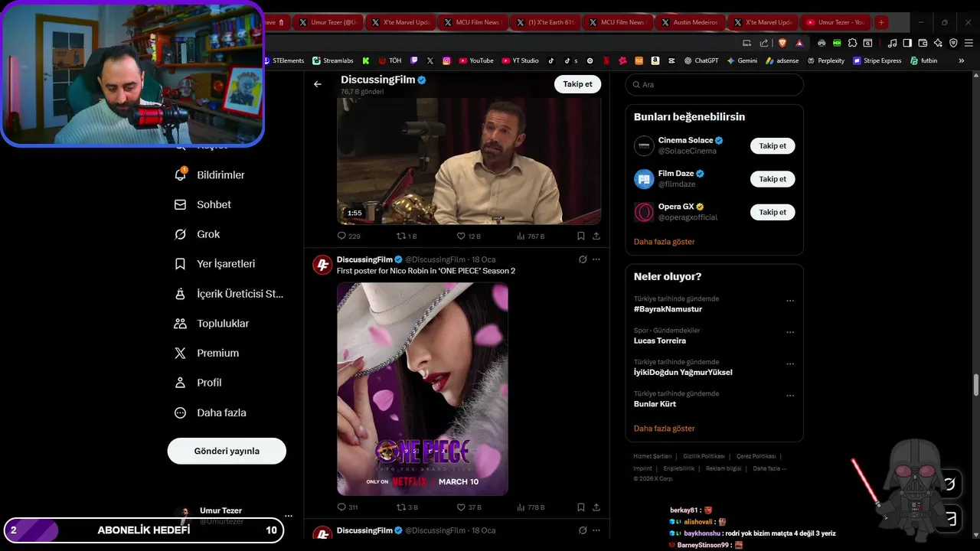Open the Perplexity bookmark

coord(825,60)
